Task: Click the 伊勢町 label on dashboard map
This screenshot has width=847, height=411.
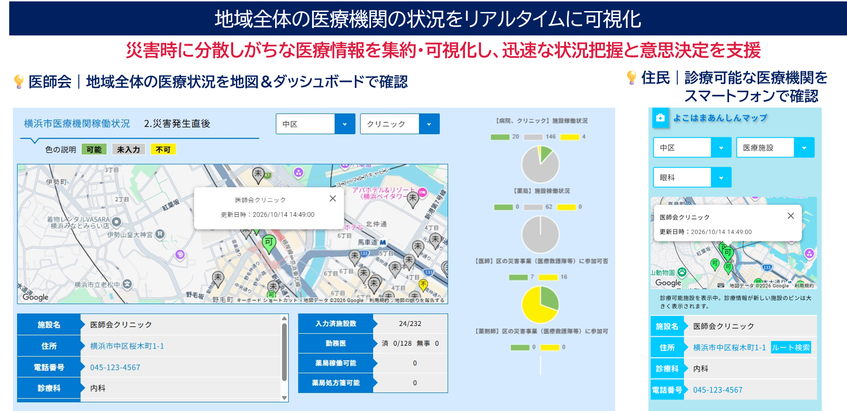Action: pos(56,182)
